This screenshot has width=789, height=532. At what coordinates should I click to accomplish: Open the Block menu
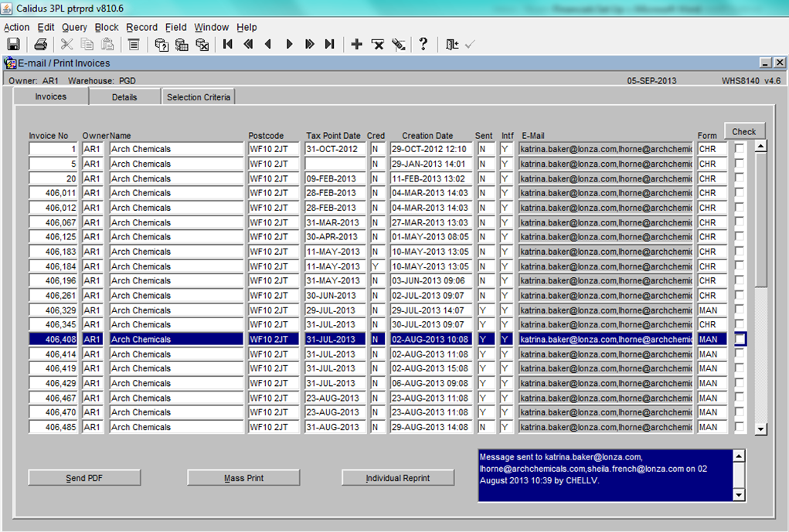coord(107,27)
